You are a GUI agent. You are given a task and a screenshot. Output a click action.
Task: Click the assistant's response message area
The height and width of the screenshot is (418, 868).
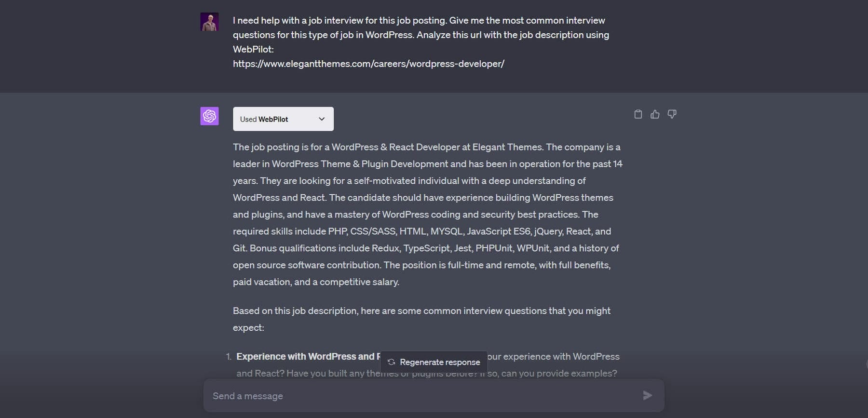click(x=427, y=215)
